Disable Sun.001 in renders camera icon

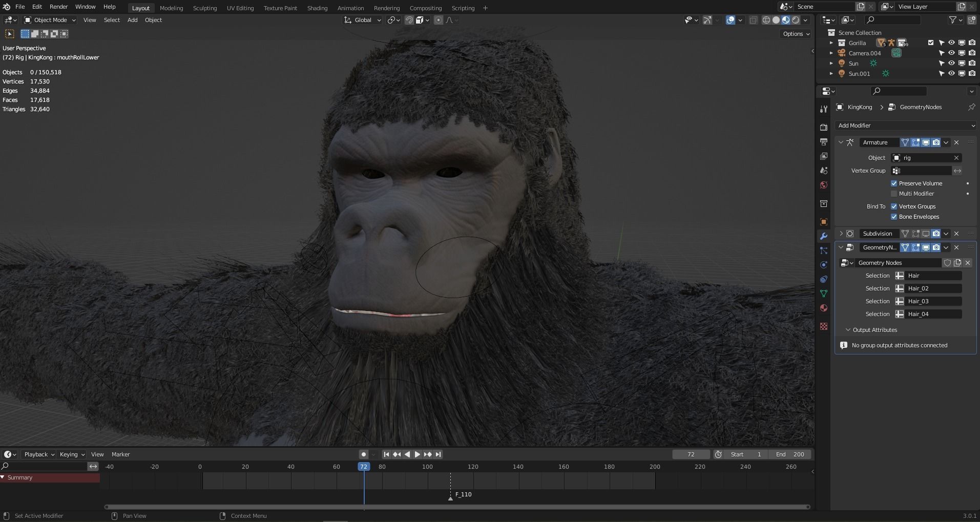pos(972,73)
